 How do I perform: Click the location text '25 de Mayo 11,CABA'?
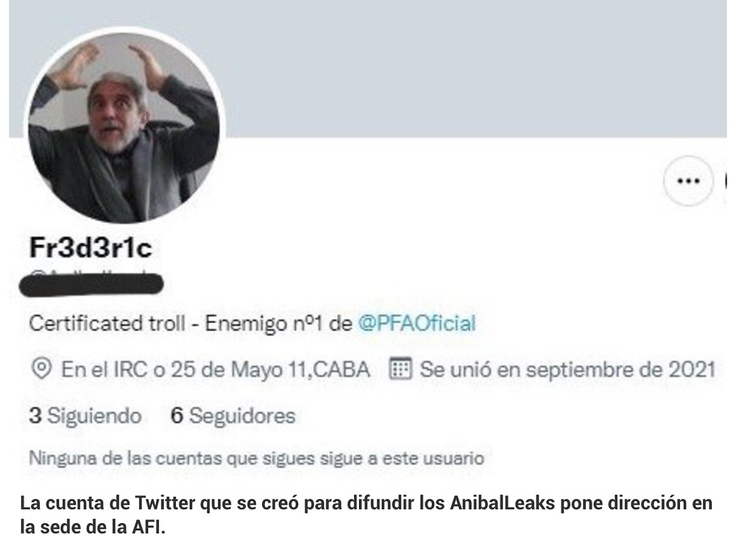[x=270, y=370]
